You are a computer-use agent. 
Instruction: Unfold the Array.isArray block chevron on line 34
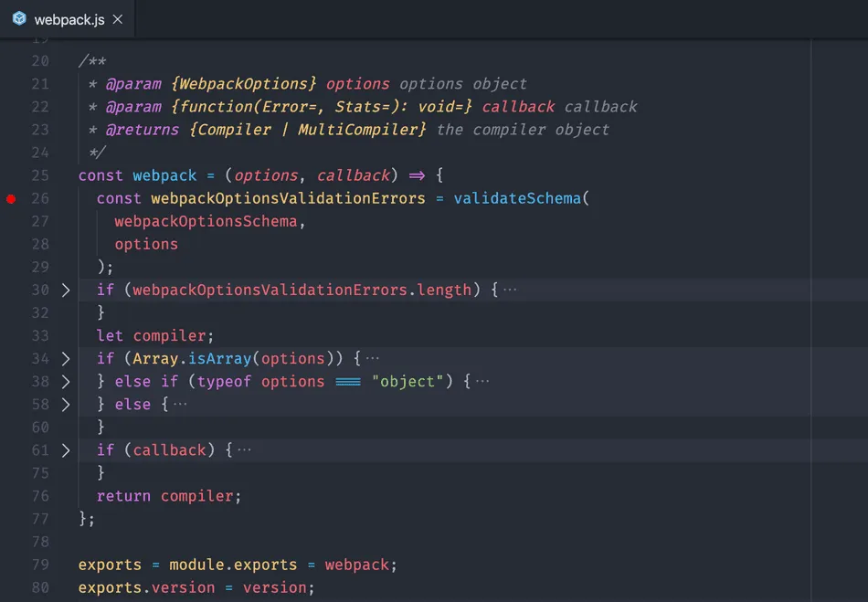coord(65,359)
